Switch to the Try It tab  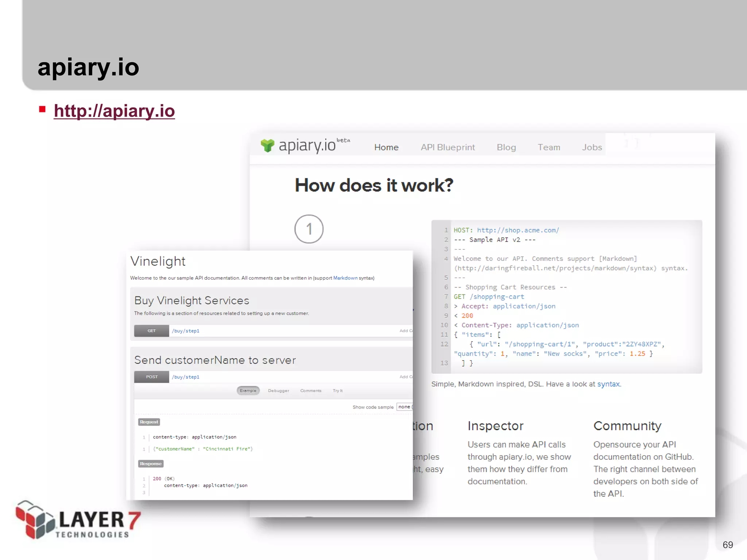pyautogui.click(x=337, y=390)
